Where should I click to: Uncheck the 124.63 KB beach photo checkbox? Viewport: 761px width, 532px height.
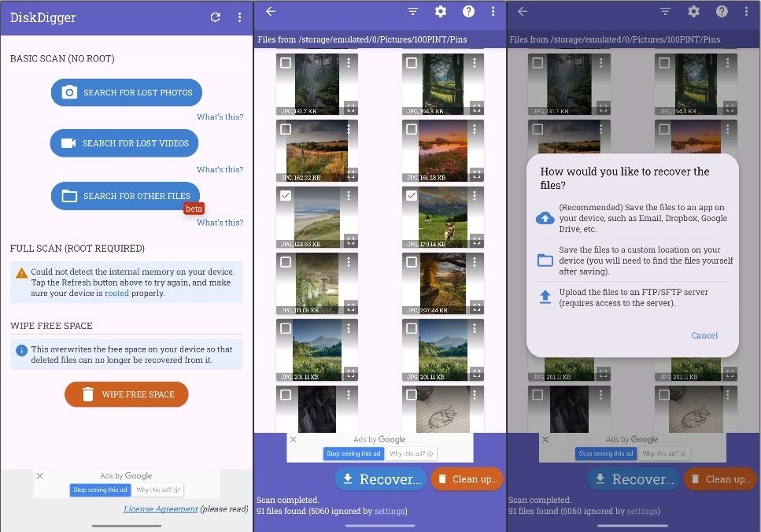pyautogui.click(x=285, y=196)
